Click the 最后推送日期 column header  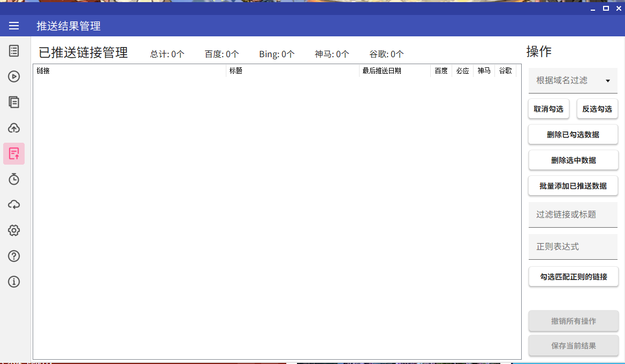tap(394, 71)
